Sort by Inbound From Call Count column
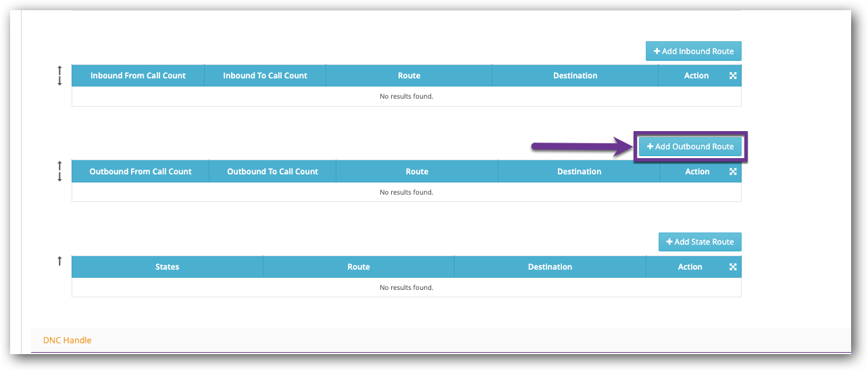868x371 pixels. click(x=138, y=76)
